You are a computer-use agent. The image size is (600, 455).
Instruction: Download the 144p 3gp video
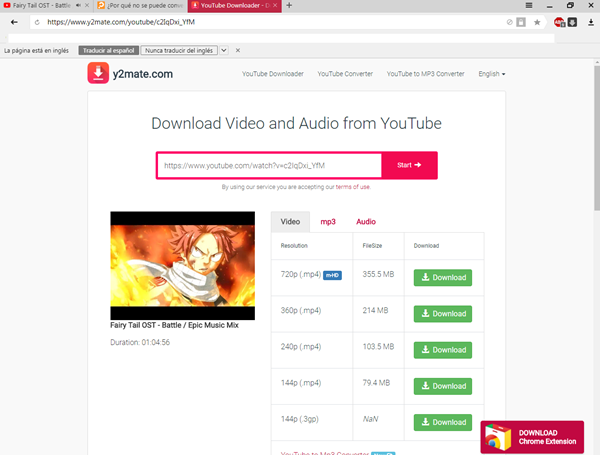443,422
